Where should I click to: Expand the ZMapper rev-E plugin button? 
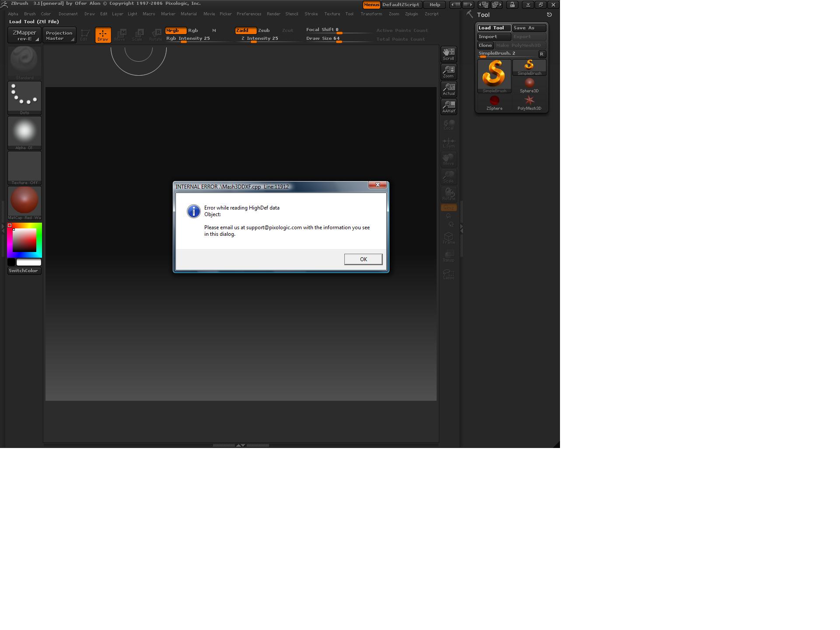click(x=24, y=35)
